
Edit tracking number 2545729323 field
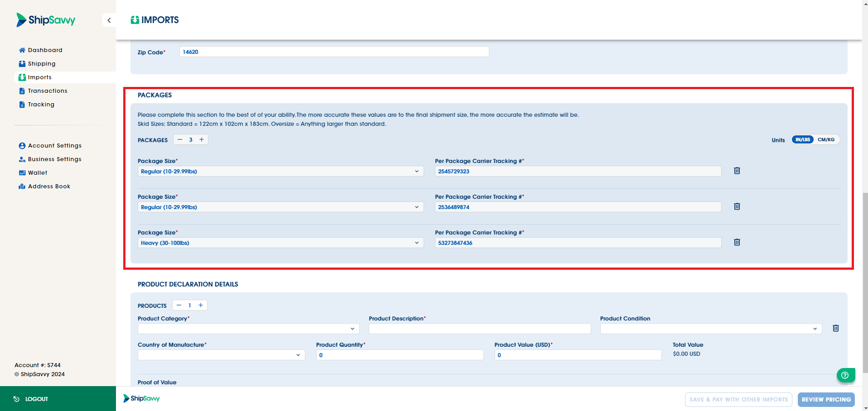[x=578, y=171]
